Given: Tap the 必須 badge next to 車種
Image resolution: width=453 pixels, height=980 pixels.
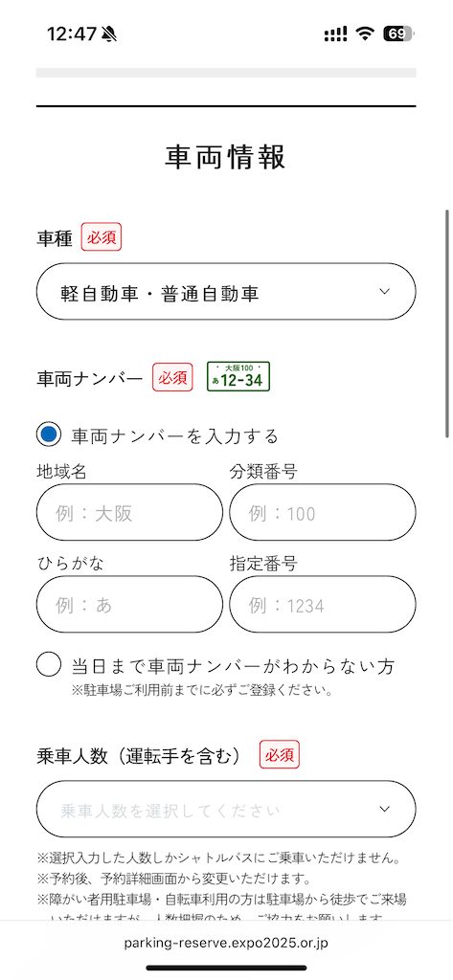Looking at the screenshot, I should point(102,237).
